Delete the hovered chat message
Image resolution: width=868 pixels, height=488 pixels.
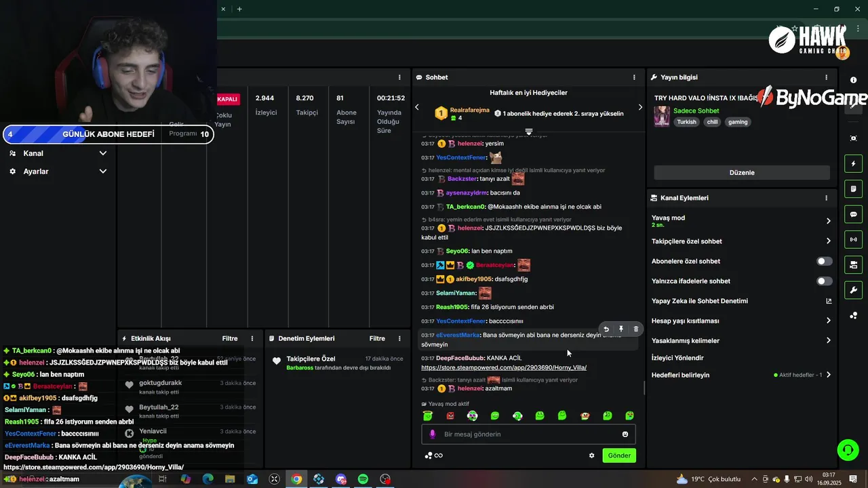[635, 329]
